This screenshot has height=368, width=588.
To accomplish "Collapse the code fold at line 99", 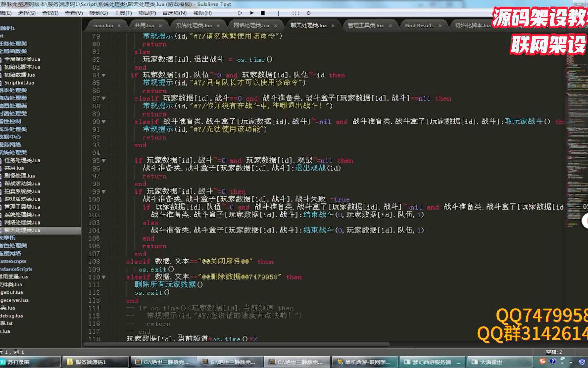I will [104, 192].
